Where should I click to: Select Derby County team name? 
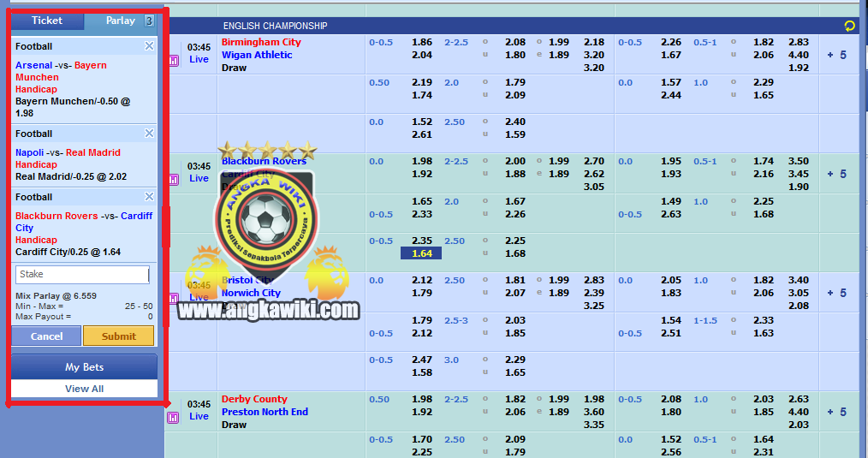(254, 399)
